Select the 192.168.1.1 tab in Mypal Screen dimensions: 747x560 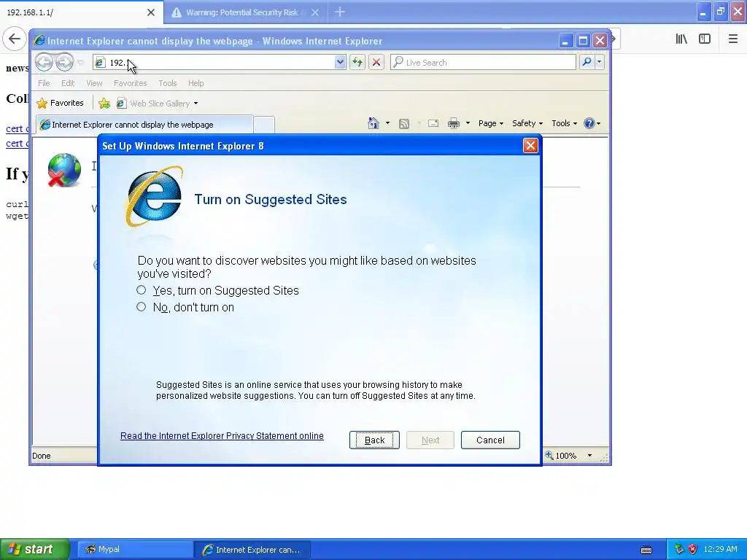coord(76,12)
